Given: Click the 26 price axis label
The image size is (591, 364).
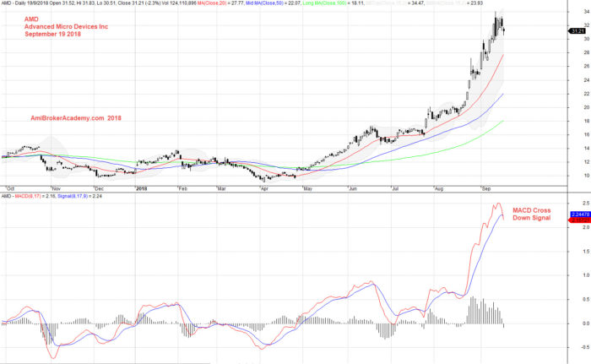Looking at the screenshot, I should 587,67.
